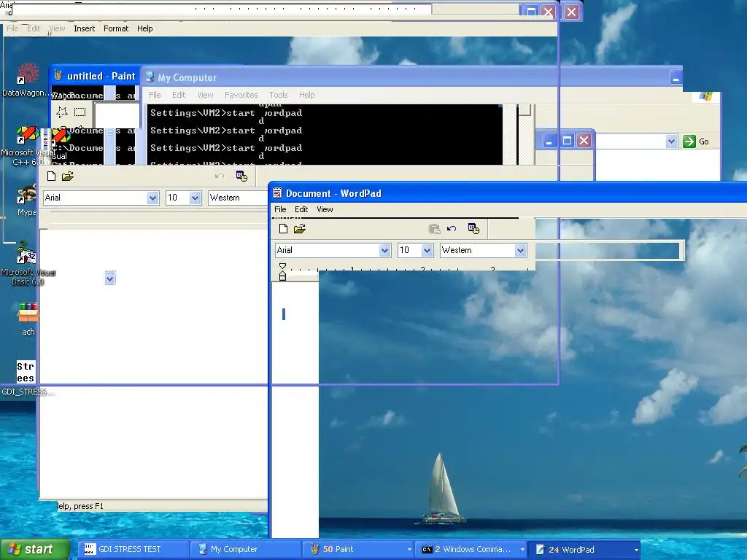The image size is (747, 560).
Task: Expand Arial font dropdown in front WordPad
Action: (x=385, y=250)
